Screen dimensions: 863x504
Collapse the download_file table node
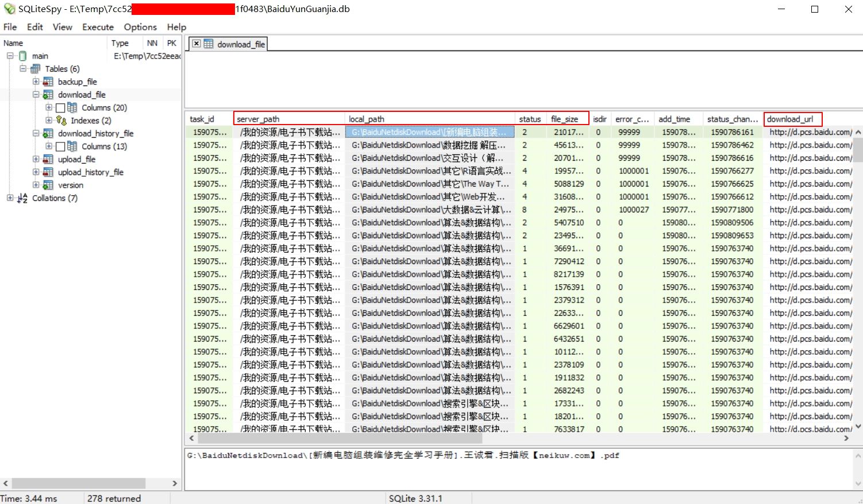(36, 95)
